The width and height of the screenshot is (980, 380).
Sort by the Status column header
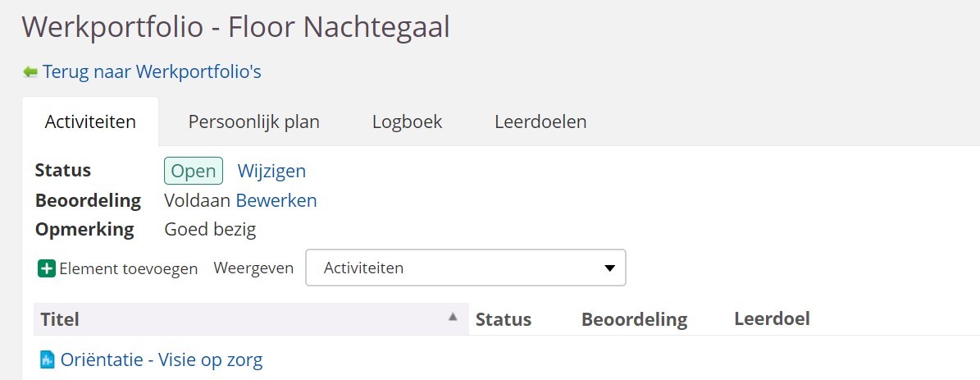pyautogui.click(x=504, y=319)
